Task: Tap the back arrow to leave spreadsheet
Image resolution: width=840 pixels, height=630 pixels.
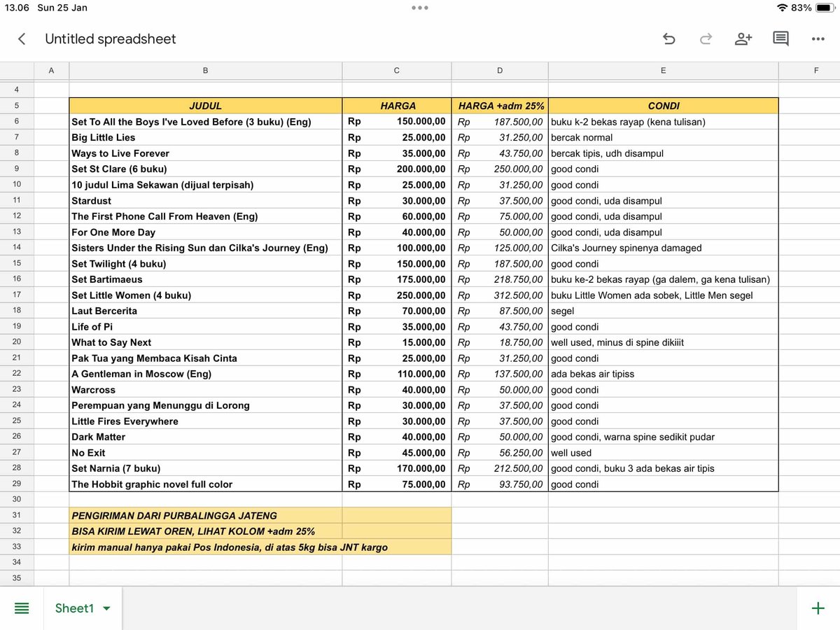Action: tap(22, 39)
